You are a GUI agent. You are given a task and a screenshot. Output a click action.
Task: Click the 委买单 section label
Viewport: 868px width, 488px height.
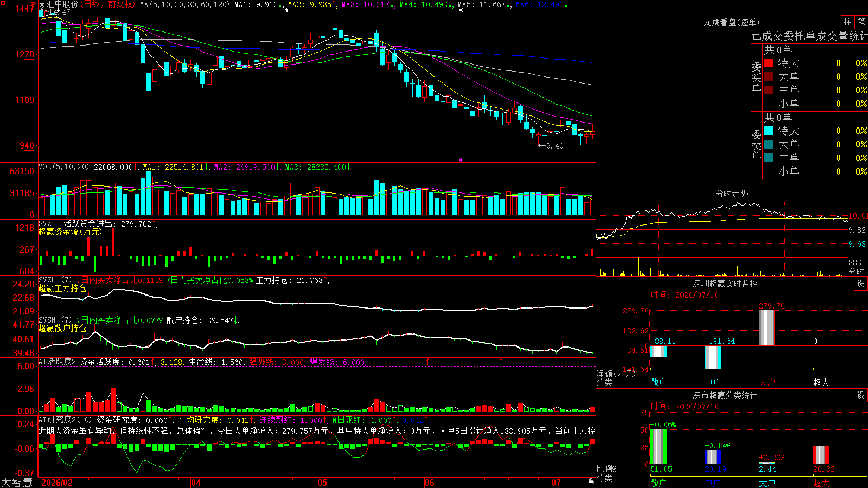click(756, 77)
